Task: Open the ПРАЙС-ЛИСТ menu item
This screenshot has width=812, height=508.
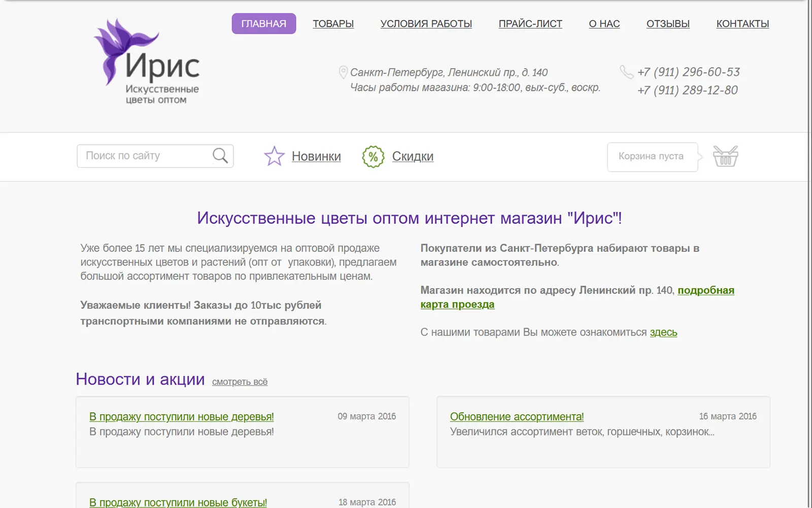Action: (530, 24)
